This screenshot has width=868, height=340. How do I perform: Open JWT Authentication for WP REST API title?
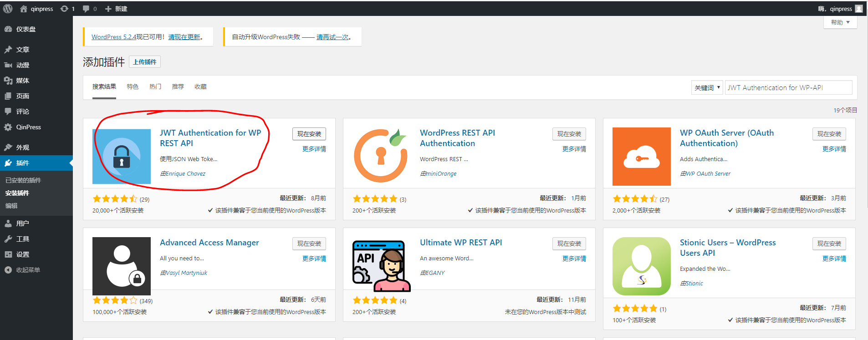[x=210, y=138]
